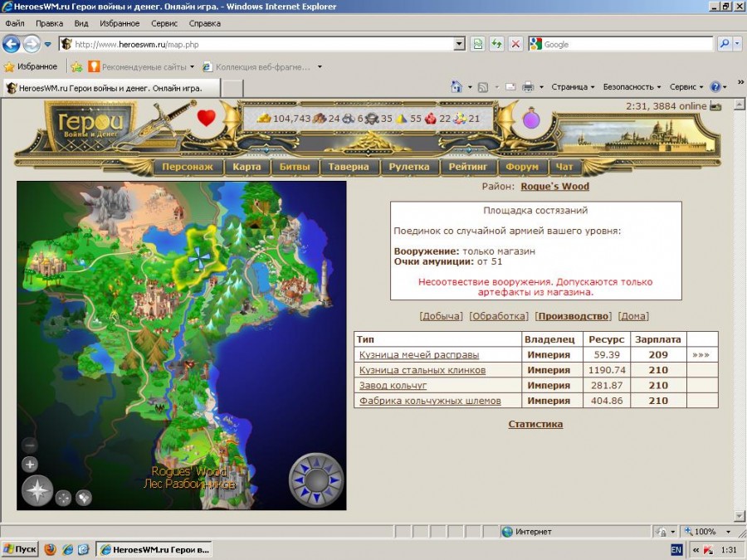This screenshot has height=560, width=747.
Task: Open the Вид menu
Action: 81,23
